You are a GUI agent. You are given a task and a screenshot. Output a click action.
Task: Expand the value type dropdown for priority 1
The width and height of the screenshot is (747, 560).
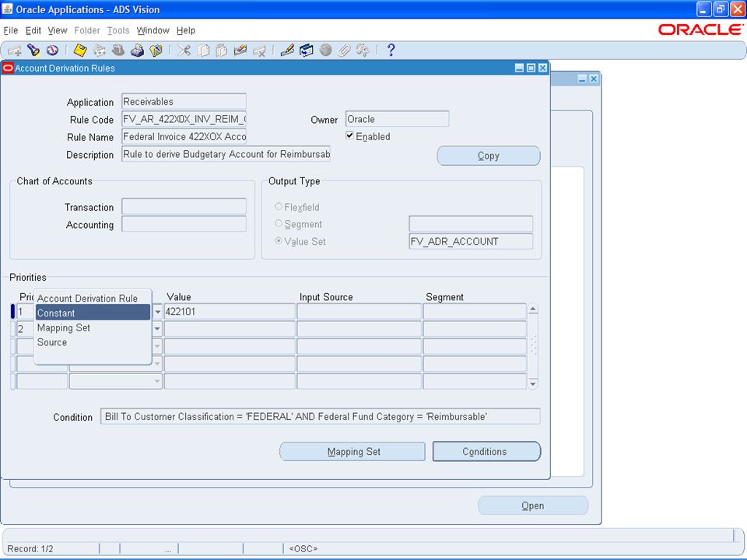[157, 312]
